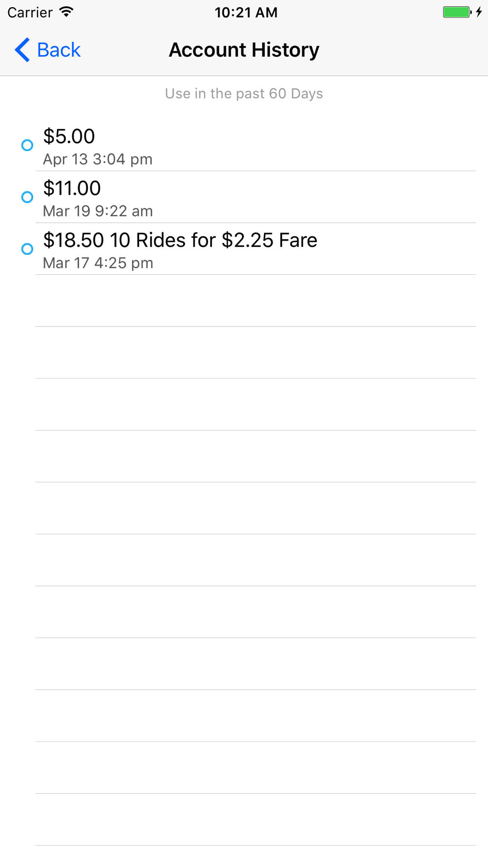Tap the 'Use in the past 60 Days' header
Viewport: 488px width, 868px height.
coord(244,93)
